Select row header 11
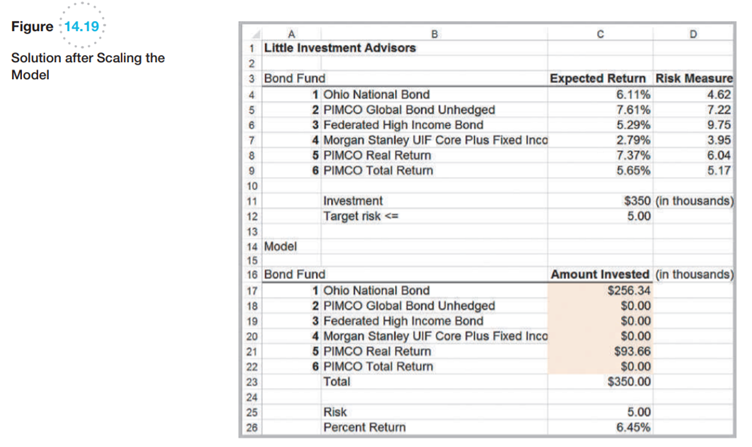Image resolution: width=752 pixels, height=447 pixels. click(249, 201)
